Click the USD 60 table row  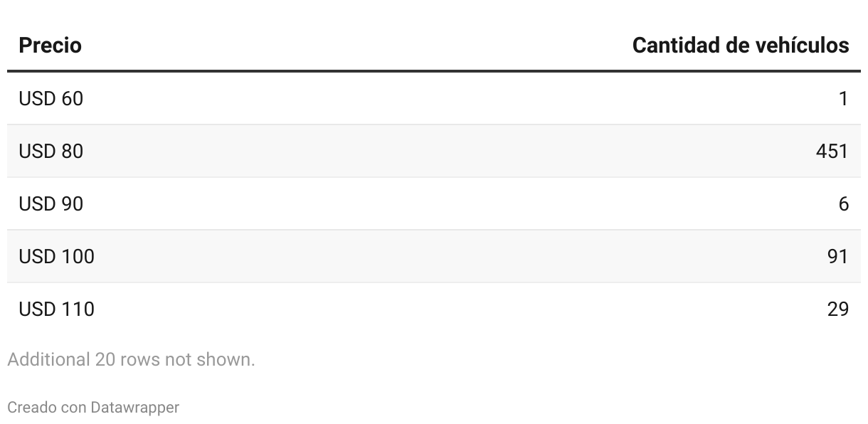pos(434,99)
